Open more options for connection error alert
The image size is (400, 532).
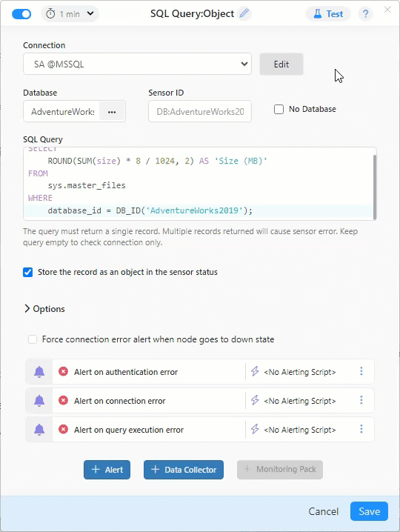point(361,400)
